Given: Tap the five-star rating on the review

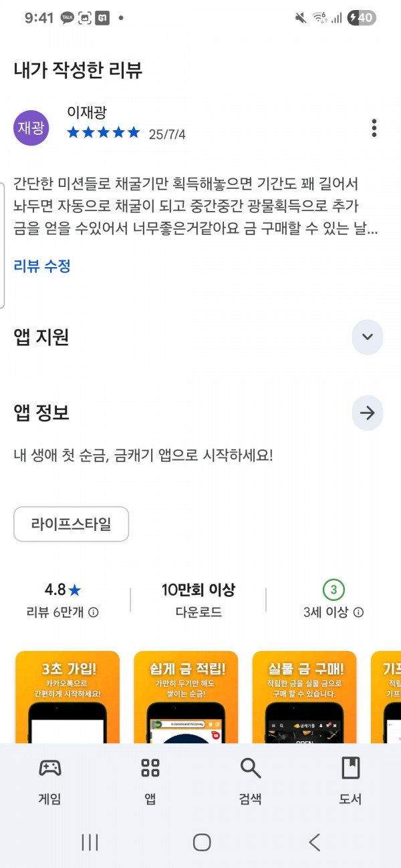Looking at the screenshot, I should [x=104, y=133].
